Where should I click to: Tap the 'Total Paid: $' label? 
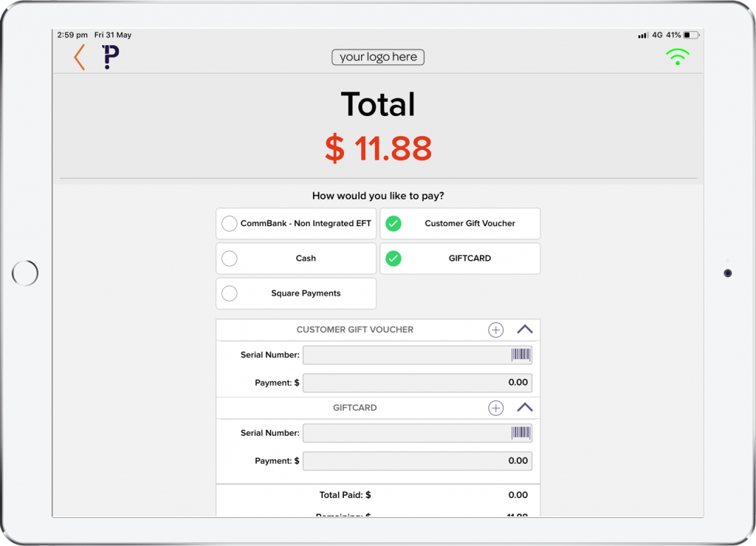(346, 495)
